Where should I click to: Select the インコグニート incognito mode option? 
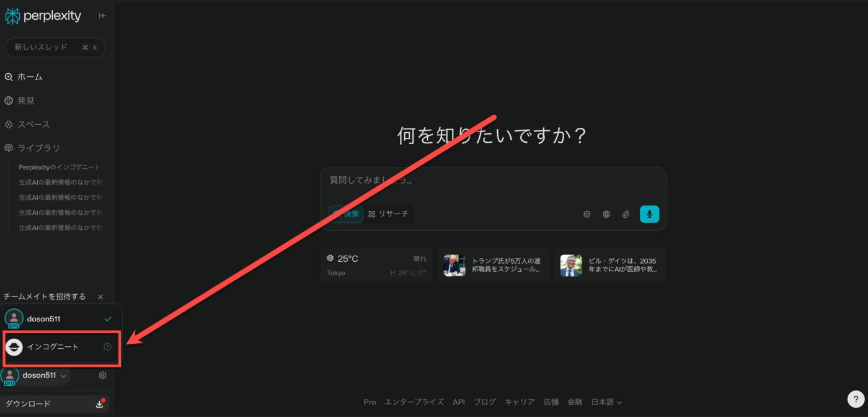click(53, 347)
